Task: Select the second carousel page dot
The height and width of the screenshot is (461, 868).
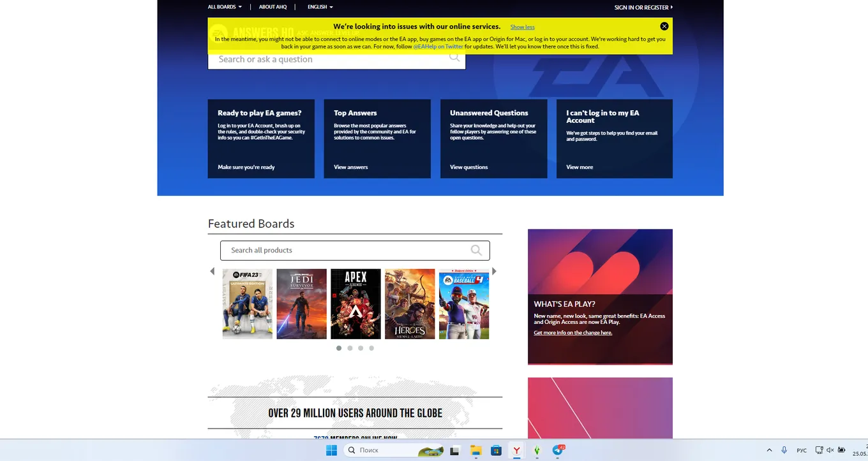Action: [350, 348]
